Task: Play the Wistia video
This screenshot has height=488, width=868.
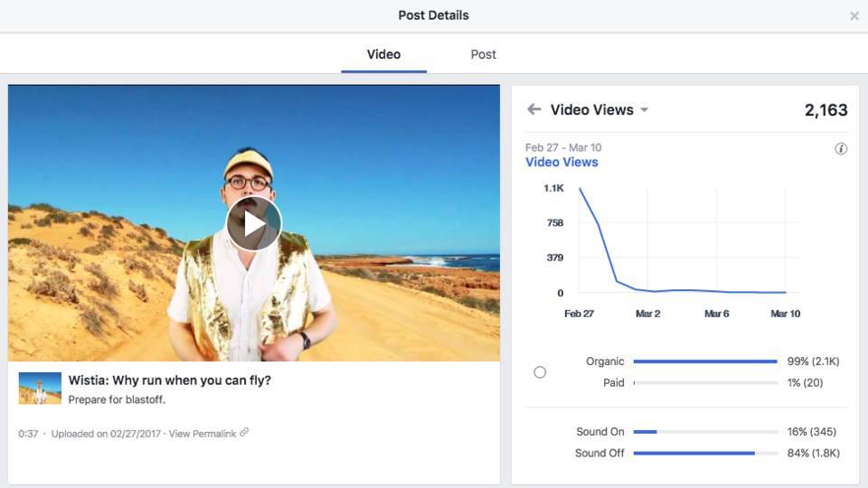Action: tap(254, 223)
